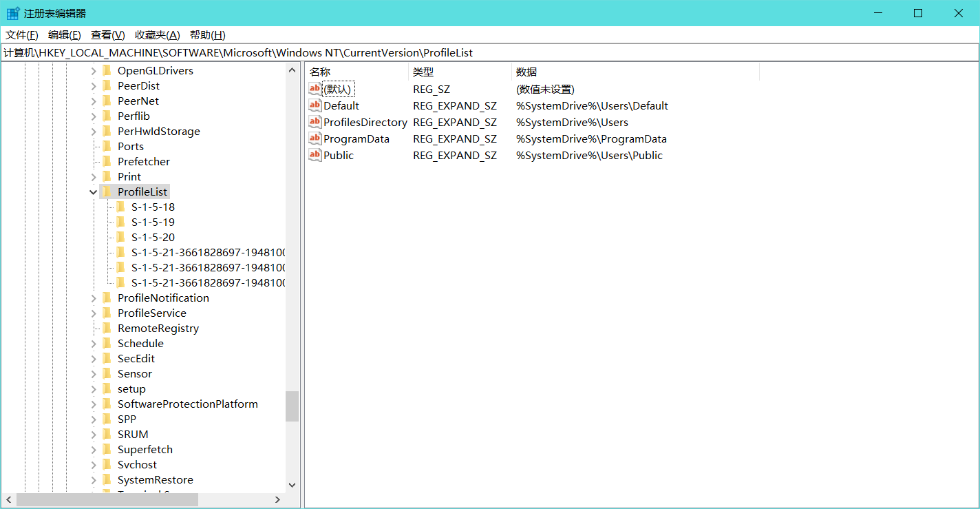The image size is (980, 509).
Task: Open the 收藏夹(A) menu
Action: tap(158, 35)
